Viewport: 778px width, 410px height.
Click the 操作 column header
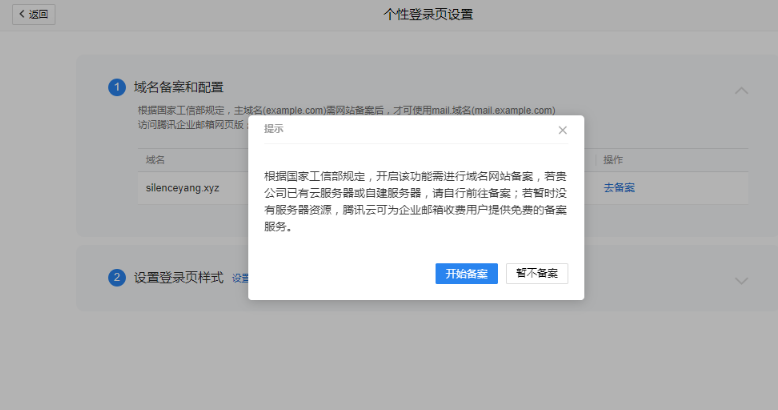(x=613, y=160)
